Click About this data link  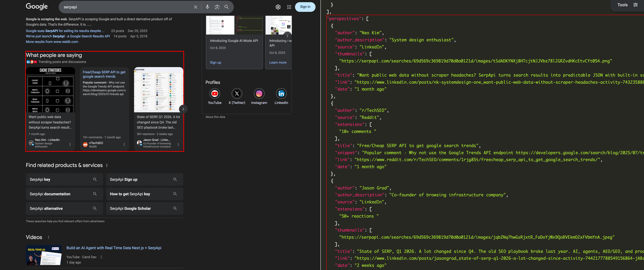click(215, 117)
